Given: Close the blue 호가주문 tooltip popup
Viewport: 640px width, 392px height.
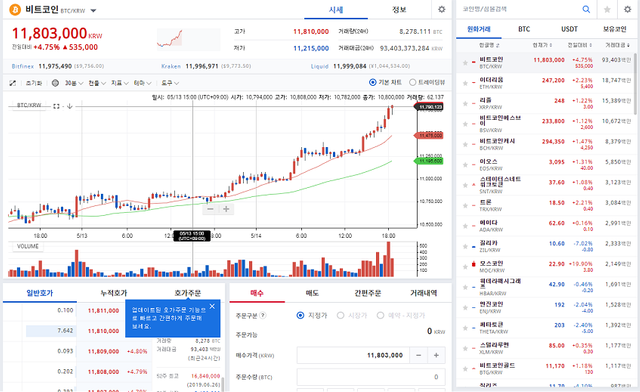Looking at the screenshot, I should 212,306.
